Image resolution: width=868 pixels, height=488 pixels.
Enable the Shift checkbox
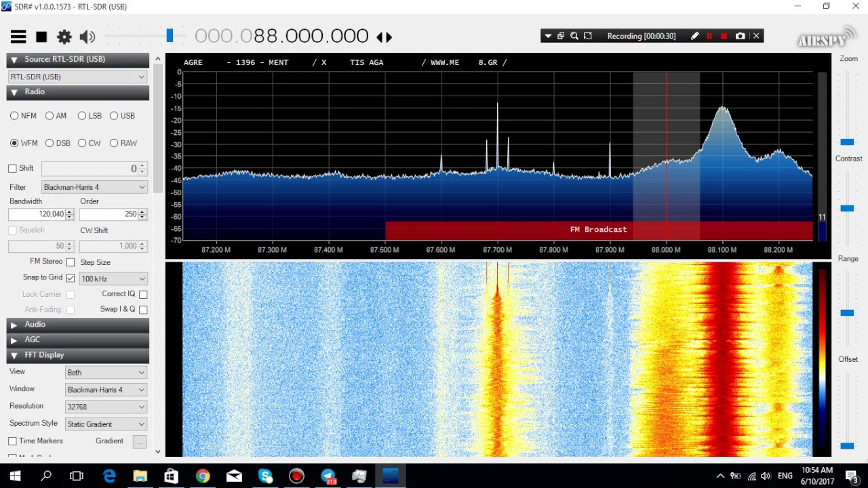tap(12, 168)
